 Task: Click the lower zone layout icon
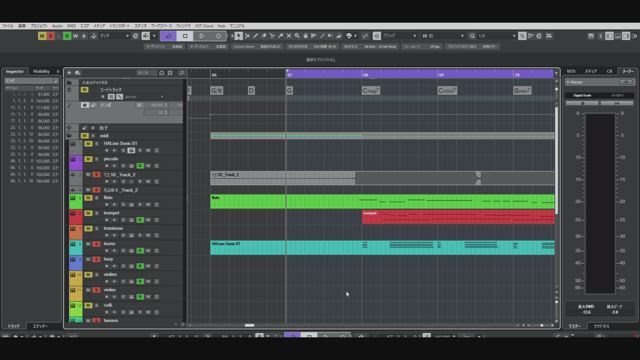pyautogui.click(x=618, y=36)
